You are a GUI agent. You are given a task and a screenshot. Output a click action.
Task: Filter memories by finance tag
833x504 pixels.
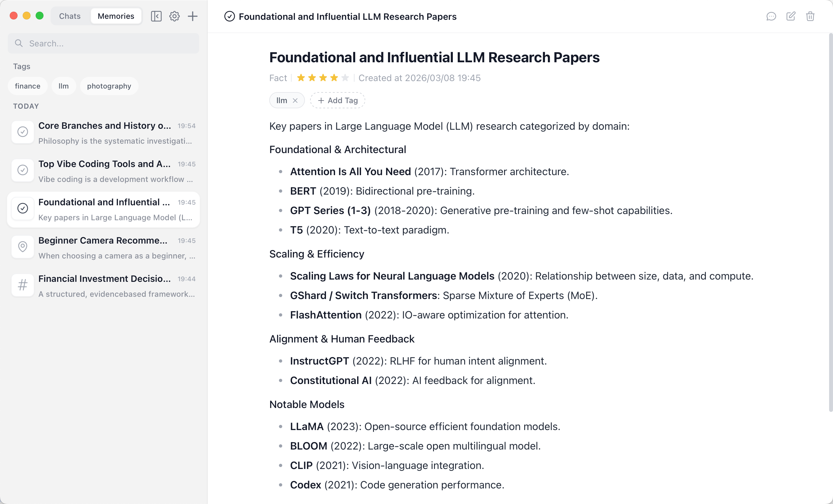click(27, 86)
